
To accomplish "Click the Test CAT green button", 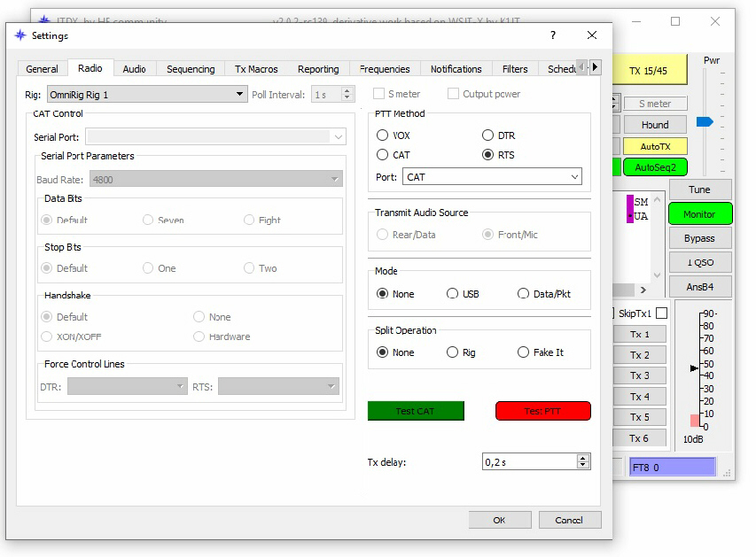I will 416,411.
